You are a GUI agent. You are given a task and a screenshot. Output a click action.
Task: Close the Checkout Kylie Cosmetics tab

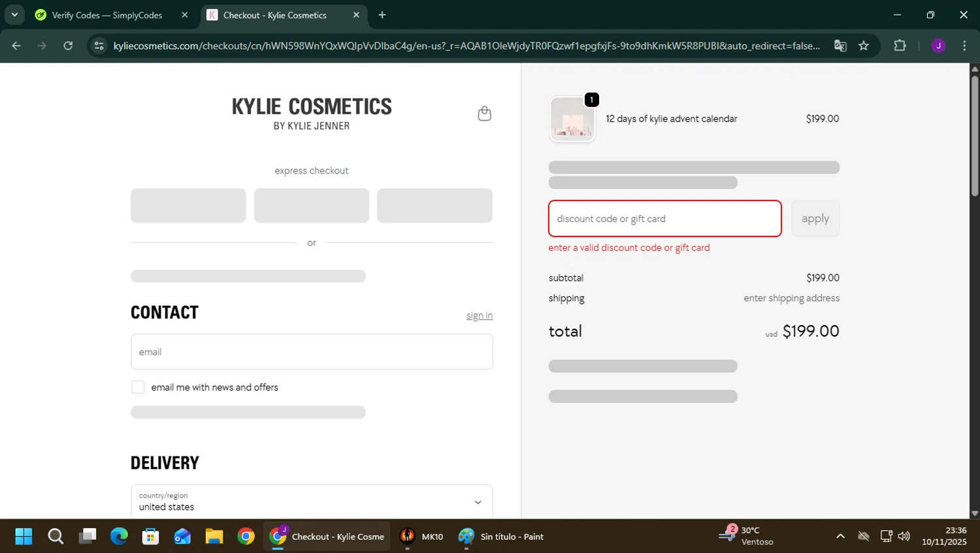click(356, 15)
